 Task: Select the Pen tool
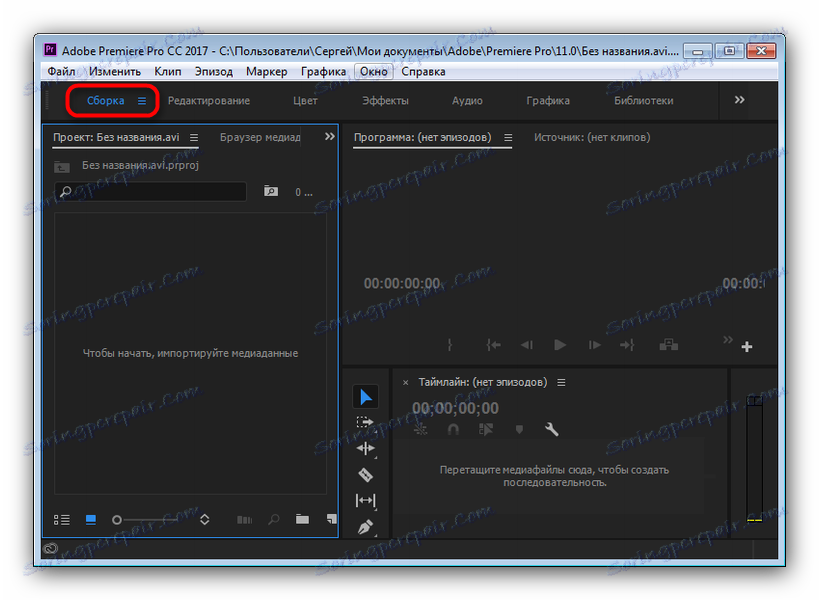pyautogui.click(x=365, y=527)
